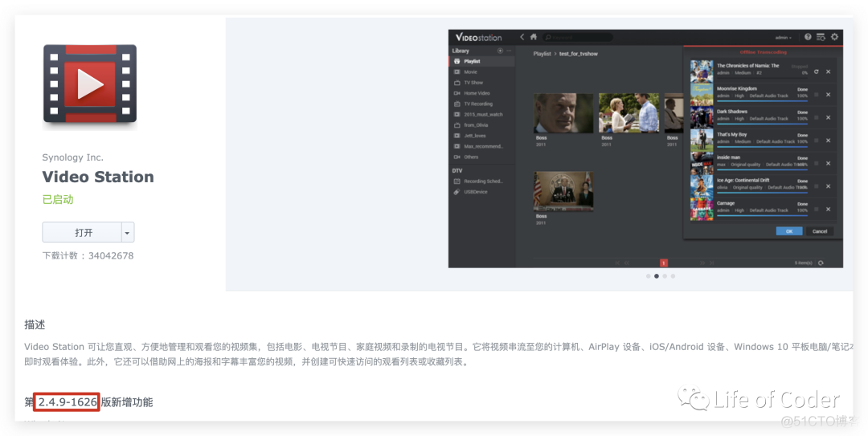Select Playlist in the Library sidebar
Viewport: 868px width, 436px height.
coord(472,61)
